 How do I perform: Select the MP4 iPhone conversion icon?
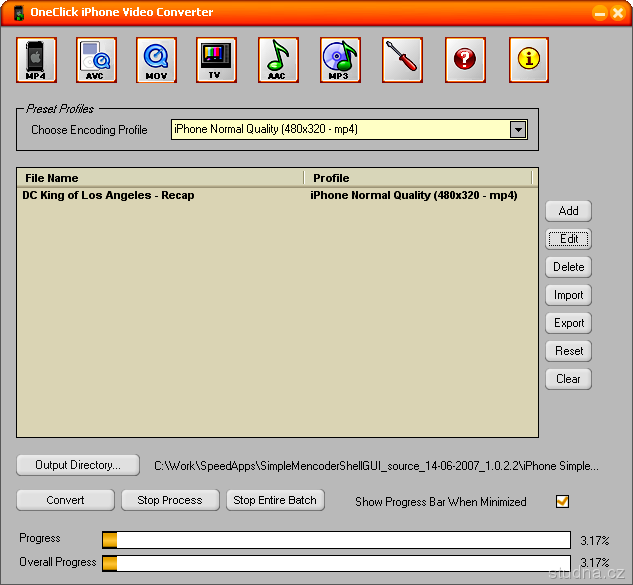coord(36,60)
